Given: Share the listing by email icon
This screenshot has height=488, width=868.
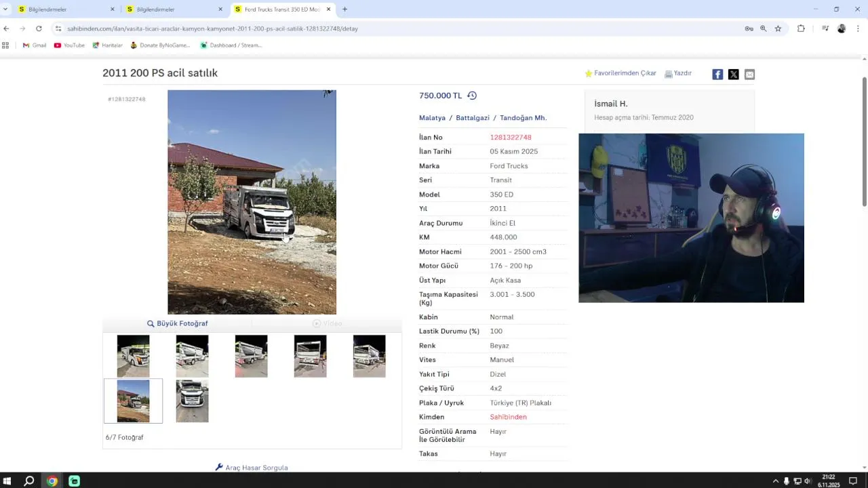Looking at the screenshot, I should tap(749, 75).
